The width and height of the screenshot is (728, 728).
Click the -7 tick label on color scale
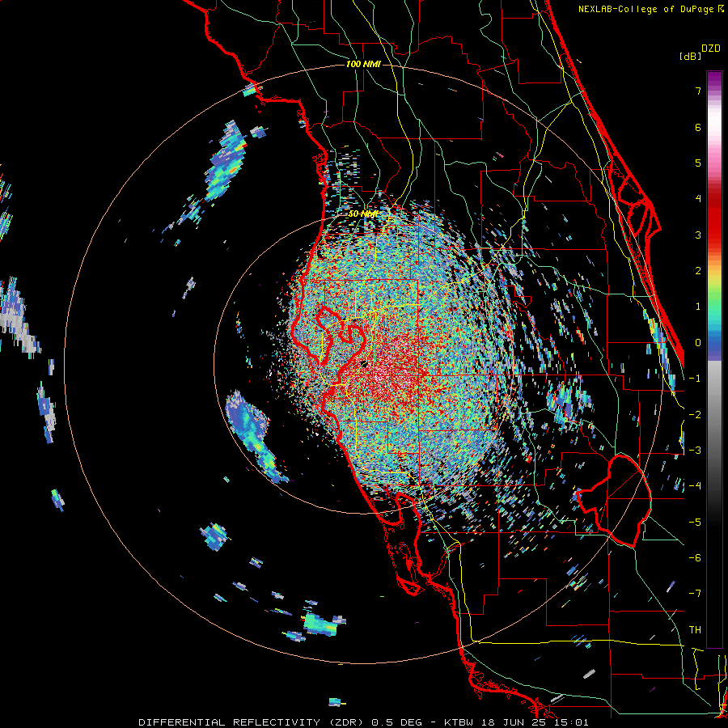pos(695,594)
